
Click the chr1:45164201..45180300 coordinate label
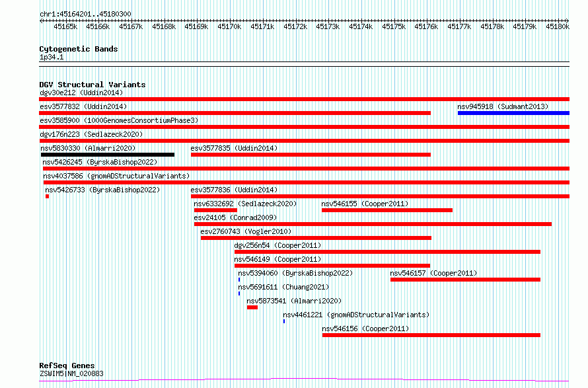coord(85,14)
